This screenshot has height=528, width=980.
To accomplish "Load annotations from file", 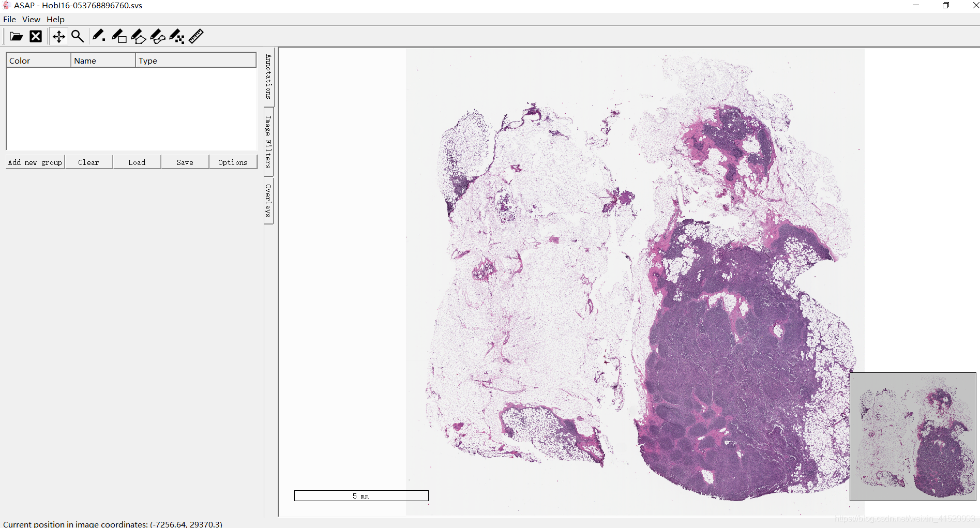I will click(137, 162).
